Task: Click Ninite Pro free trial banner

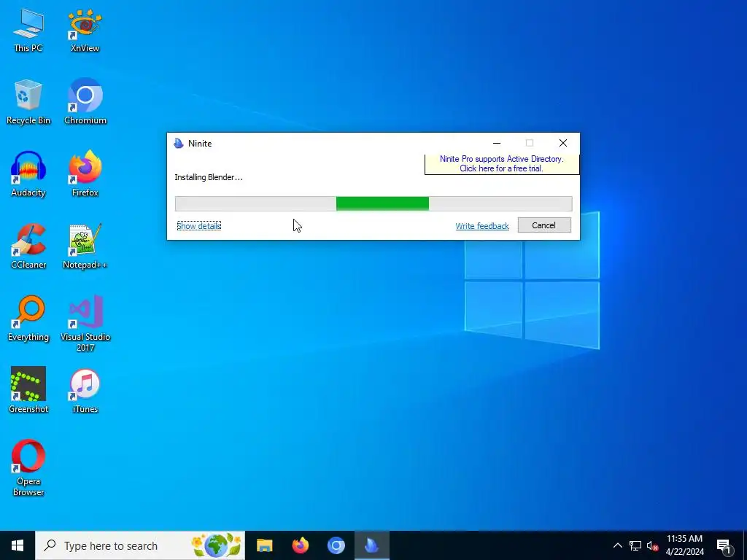Action: (x=502, y=164)
